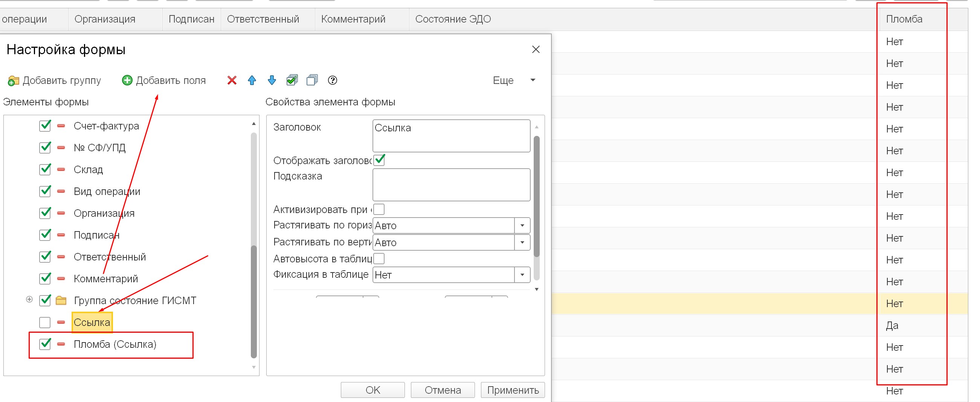The width and height of the screenshot is (980, 402).
Task: Click the Добавить поля button
Action: pos(164,80)
